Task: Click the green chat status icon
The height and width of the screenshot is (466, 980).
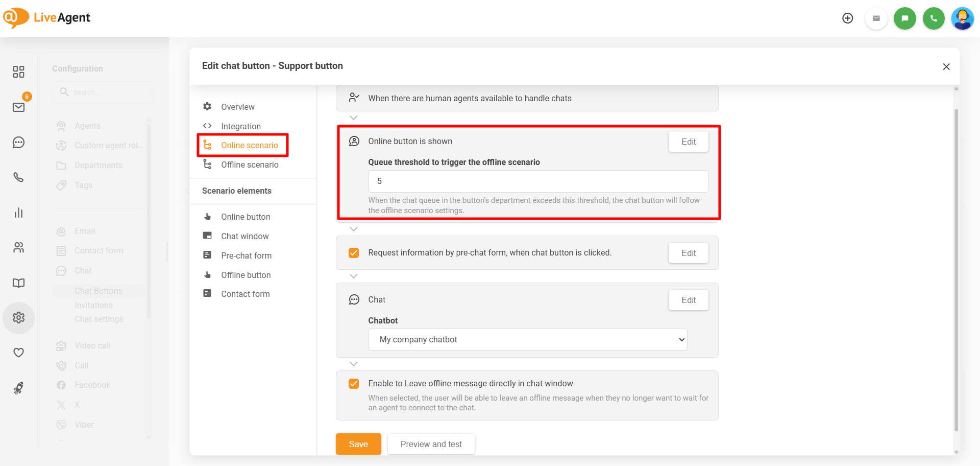Action: click(904, 18)
